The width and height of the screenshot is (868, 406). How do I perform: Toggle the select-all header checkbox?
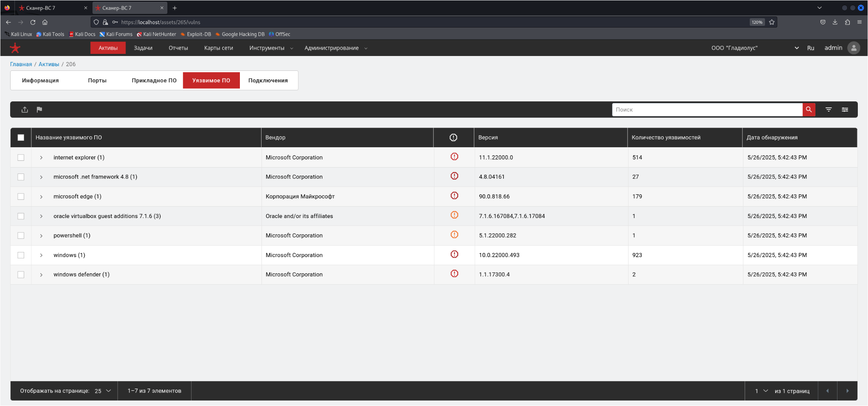(21, 137)
